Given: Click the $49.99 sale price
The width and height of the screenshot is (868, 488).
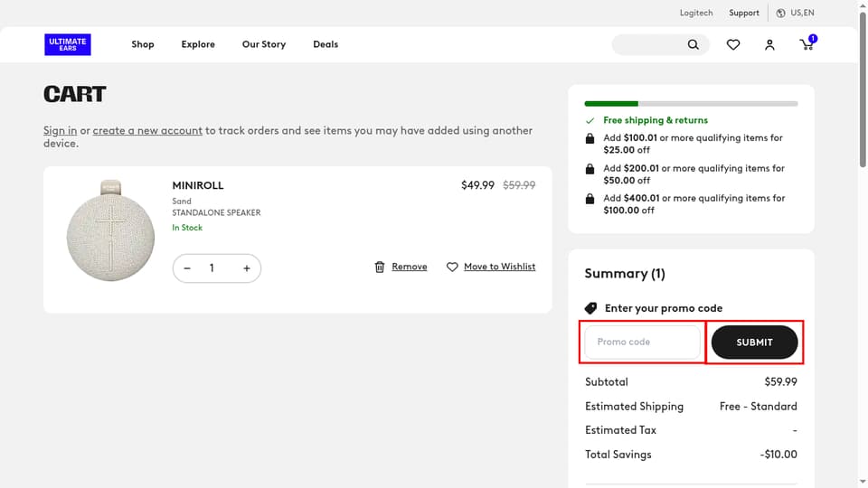Looking at the screenshot, I should pyautogui.click(x=477, y=185).
